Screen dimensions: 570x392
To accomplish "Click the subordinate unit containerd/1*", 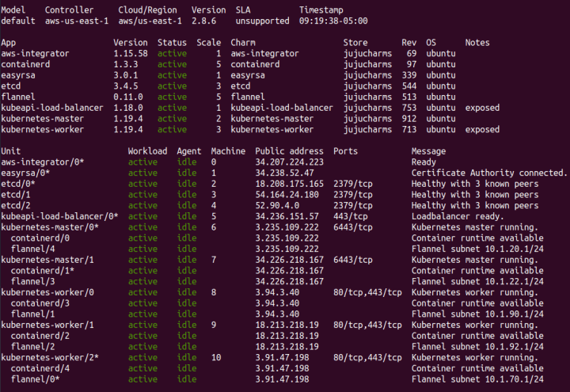I will [x=43, y=271].
